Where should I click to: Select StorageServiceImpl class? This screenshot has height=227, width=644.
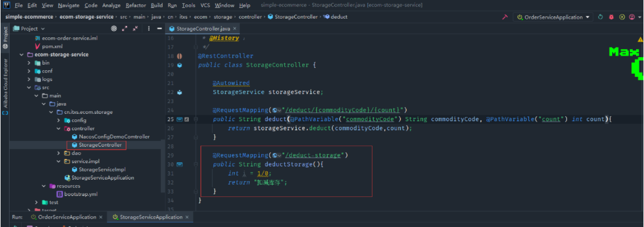[x=99, y=169]
